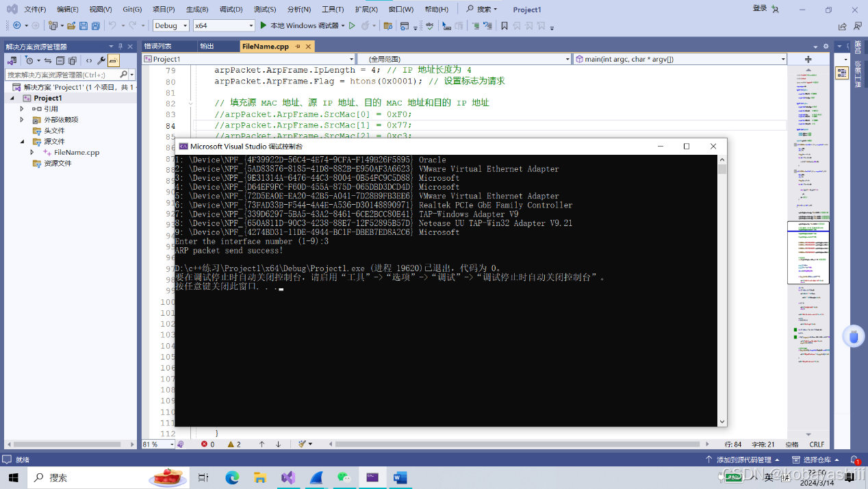The height and width of the screenshot is (489, 868).
Task: Click the warning count icon showing 2
Action: point(231,444)
